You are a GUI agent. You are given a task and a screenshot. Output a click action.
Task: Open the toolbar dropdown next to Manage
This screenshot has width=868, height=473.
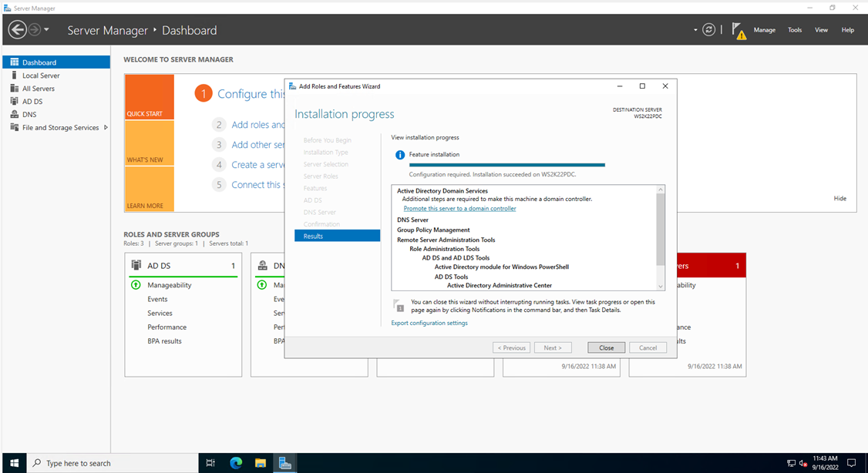point(695,29)
